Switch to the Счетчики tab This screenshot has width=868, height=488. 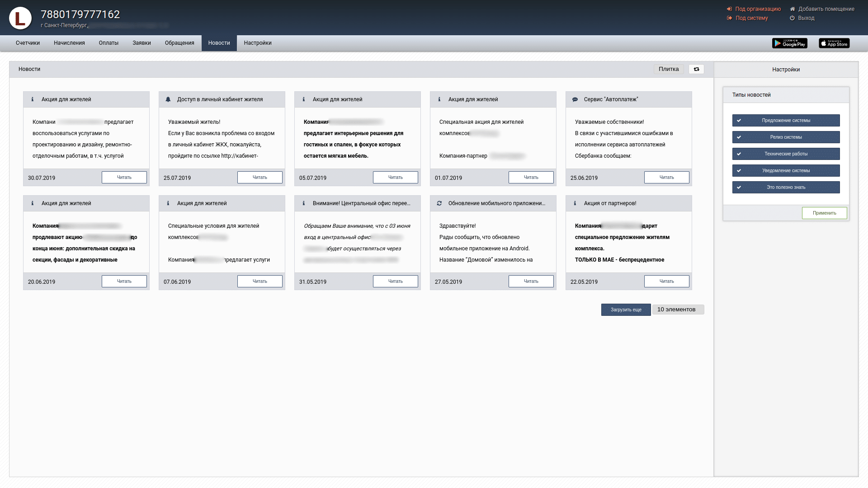click(28, 43)
